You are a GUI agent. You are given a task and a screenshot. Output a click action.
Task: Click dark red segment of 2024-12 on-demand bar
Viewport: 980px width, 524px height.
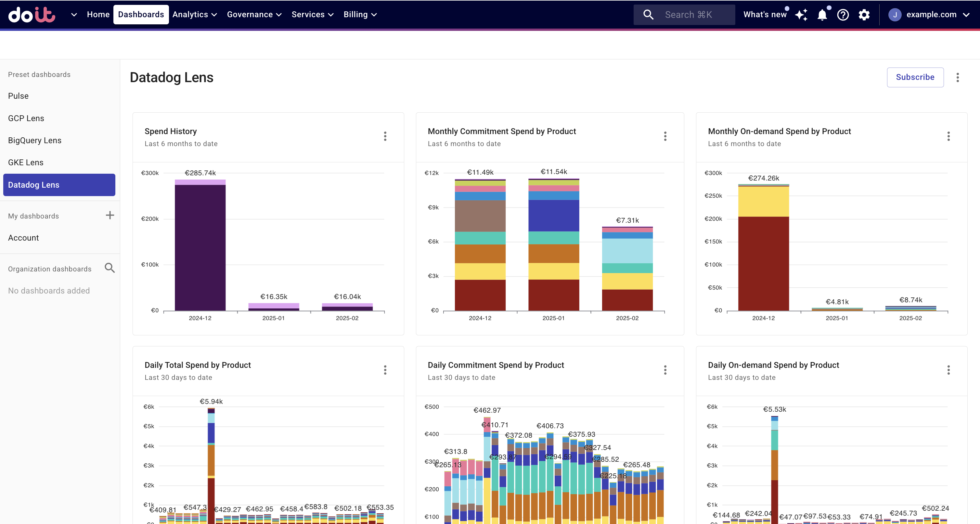[764, 263]
